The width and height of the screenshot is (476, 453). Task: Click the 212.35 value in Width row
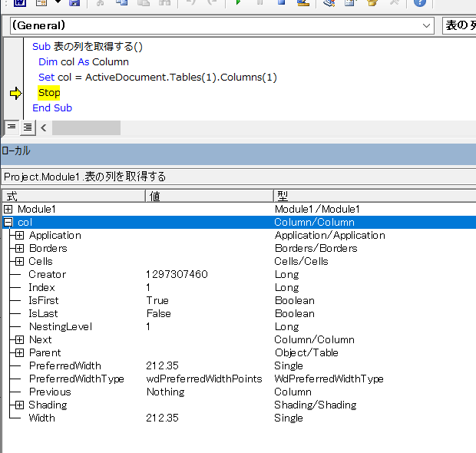pyautogui.click(x=163, y=418)
